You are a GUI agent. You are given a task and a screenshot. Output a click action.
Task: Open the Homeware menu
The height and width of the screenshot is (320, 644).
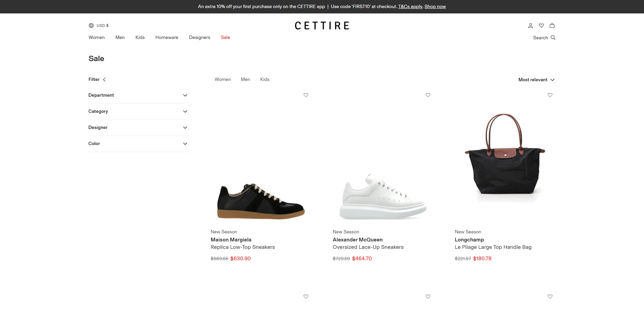(x=167, y=38)
